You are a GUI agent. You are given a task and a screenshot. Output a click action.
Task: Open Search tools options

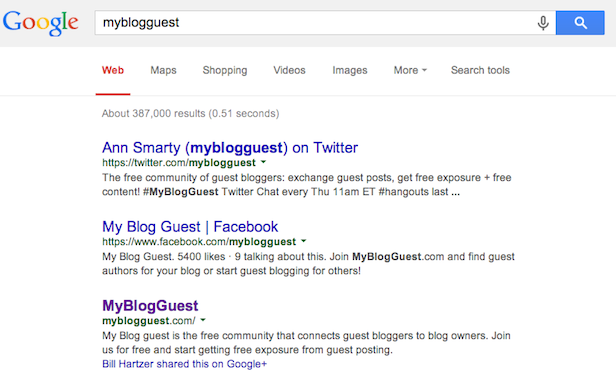click(480, 70)
